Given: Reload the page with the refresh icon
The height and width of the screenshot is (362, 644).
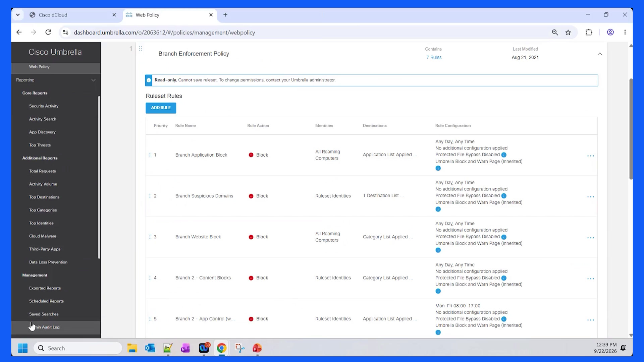Looking at the screenshot, I should 48,32.
